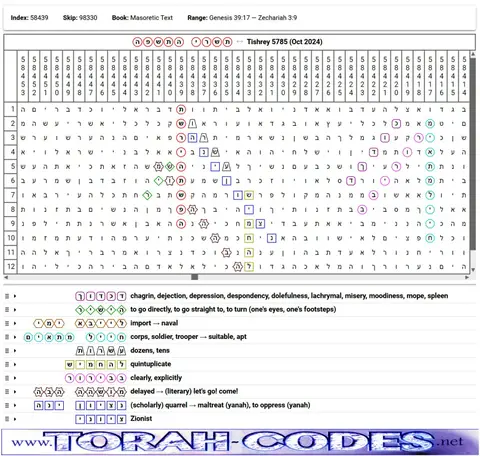Click the handle icon for 'corps, soldier, trooper'
Image resolution: width=480 pixels, height=456 pixels.
click(7, 337)
